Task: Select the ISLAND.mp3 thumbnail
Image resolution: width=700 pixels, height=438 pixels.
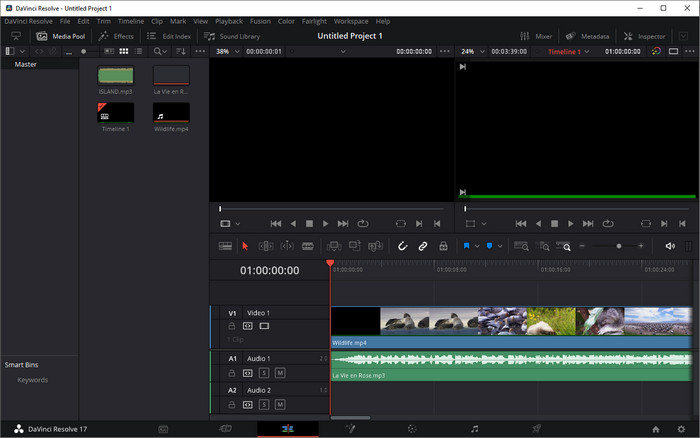Action: pos(116,75)
